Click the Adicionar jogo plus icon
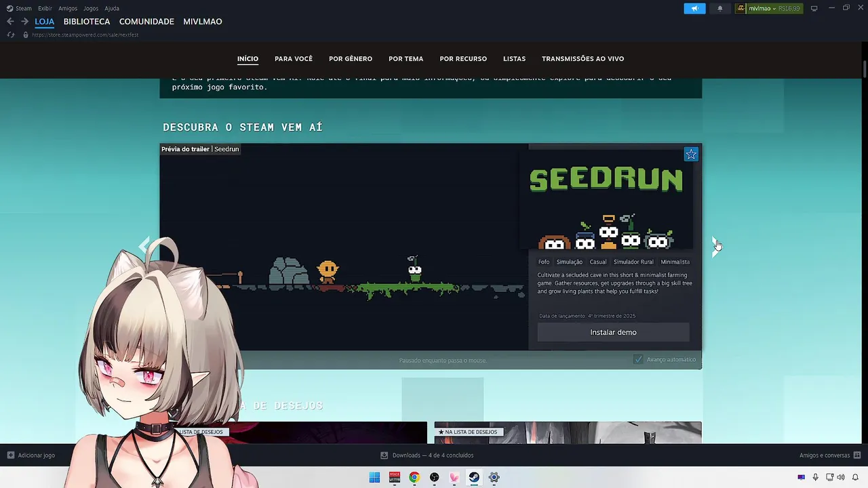This screenshot has width=868, height=488. tap(11, 455)
